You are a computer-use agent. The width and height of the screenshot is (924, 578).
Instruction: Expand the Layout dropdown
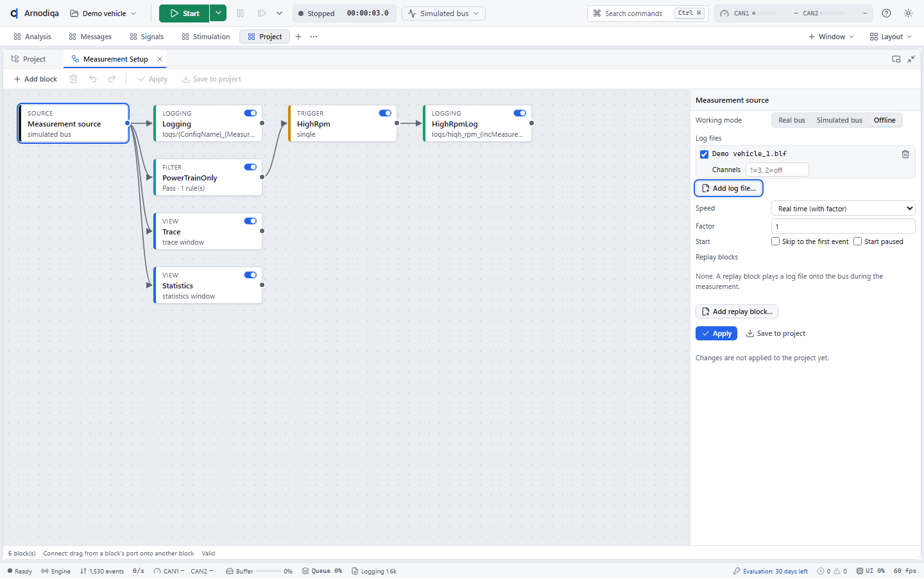pos(891,37)
